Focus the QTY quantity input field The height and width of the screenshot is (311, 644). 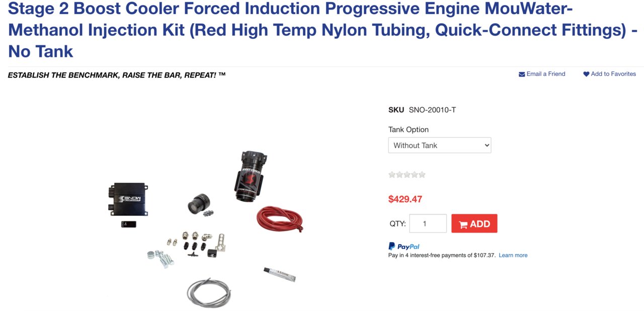(x=428, y=223)
